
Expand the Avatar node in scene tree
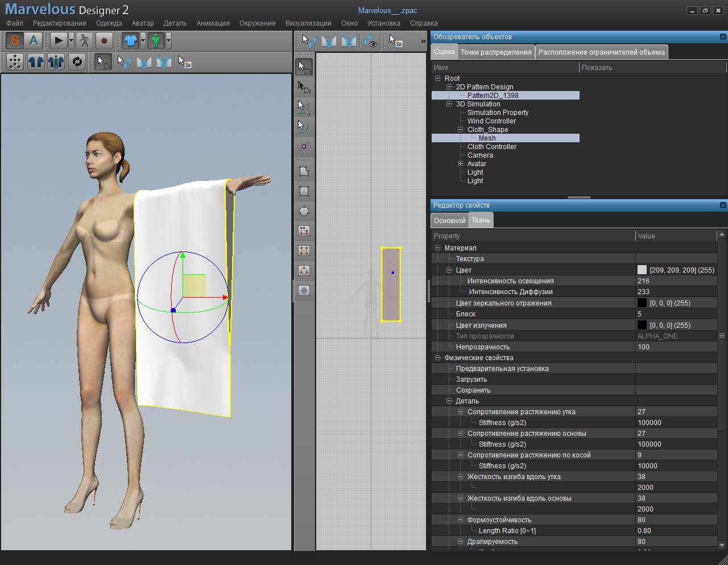[x=461, y=164]
